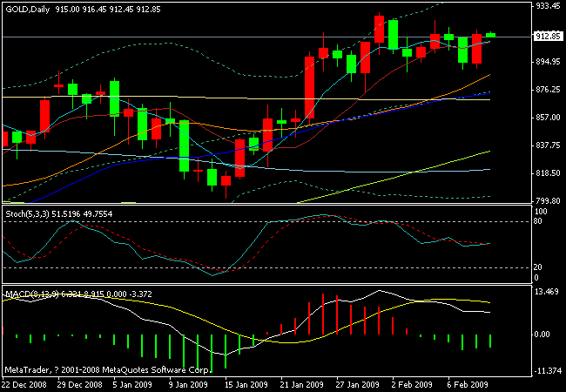566x392 pixels.
Task: Click the 818.50 price axis value
Action: (x=547, y=173)
